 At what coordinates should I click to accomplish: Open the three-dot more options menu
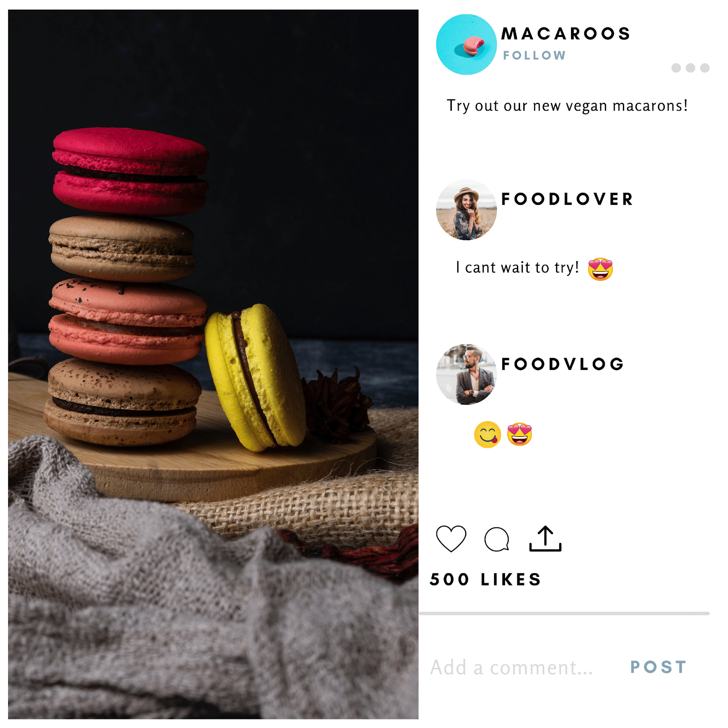point(690,68)
